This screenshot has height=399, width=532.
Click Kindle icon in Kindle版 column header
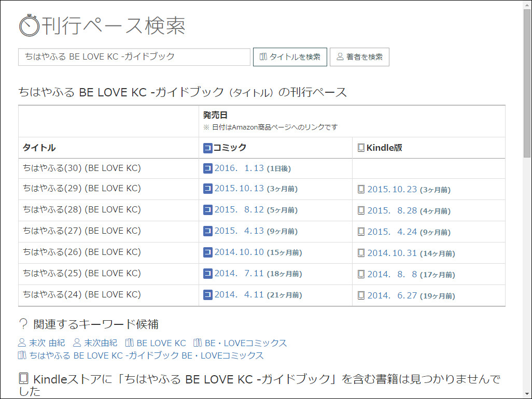361,148
